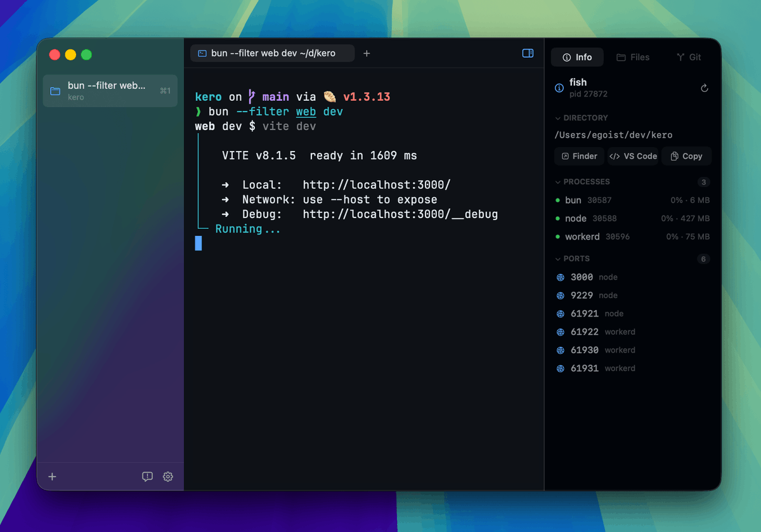This screenshot has width=761, height=532.
Task: Collapse the PROCESSES section
Action: pyautogui.click(x=582, y=182)
